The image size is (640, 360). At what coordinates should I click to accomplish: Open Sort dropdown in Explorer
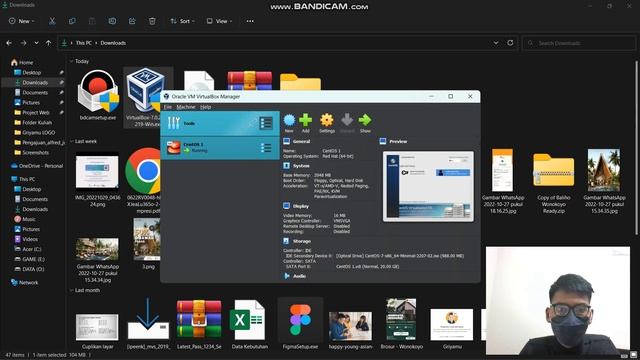(182, 21)
